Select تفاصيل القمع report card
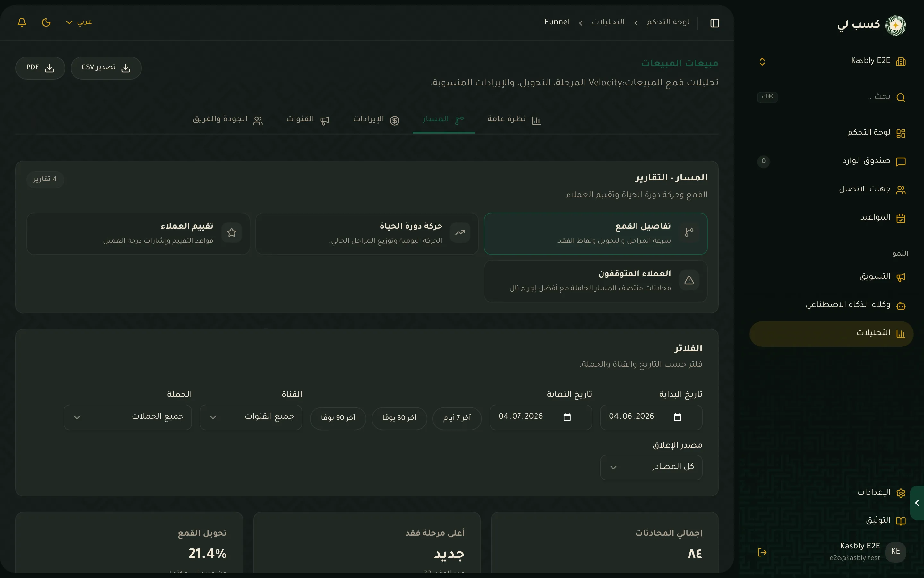924x578 pixels. (595, 233)
